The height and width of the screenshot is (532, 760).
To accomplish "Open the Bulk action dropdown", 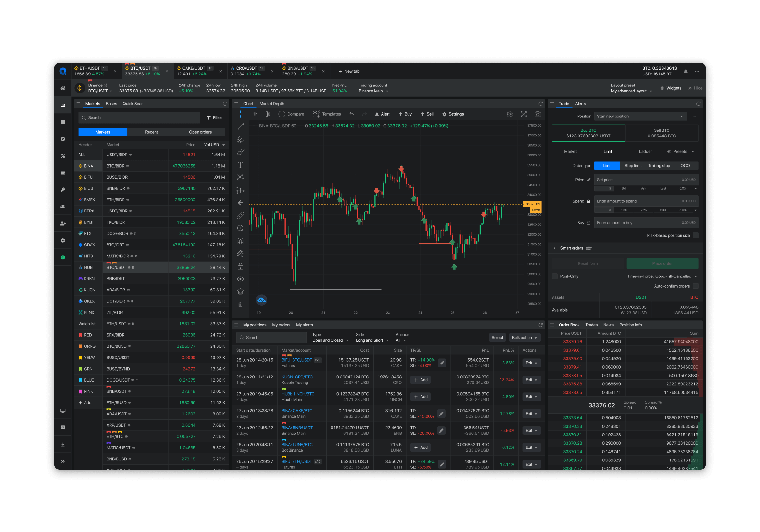I will (524, 338).
